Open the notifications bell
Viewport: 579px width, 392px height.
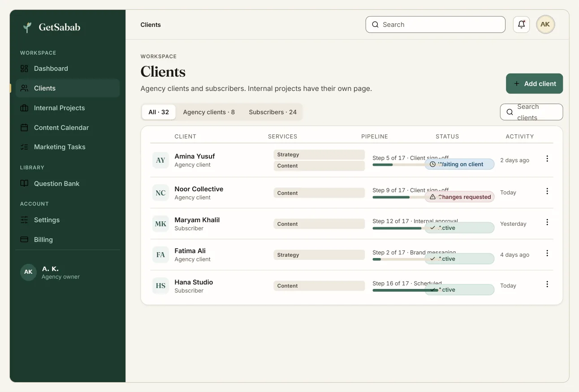(x=521, y=25)
